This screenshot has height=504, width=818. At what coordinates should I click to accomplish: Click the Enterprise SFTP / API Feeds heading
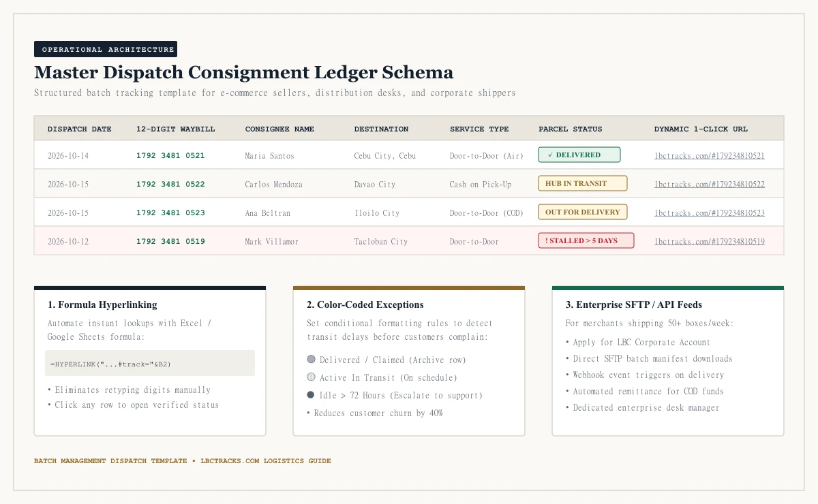pos(634,305)
